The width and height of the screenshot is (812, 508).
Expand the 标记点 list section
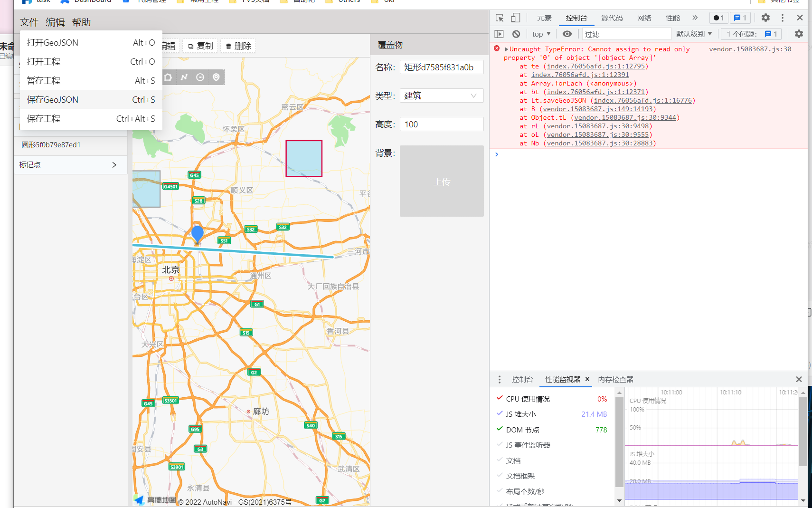pyautogui.click(x=70, y=165)
